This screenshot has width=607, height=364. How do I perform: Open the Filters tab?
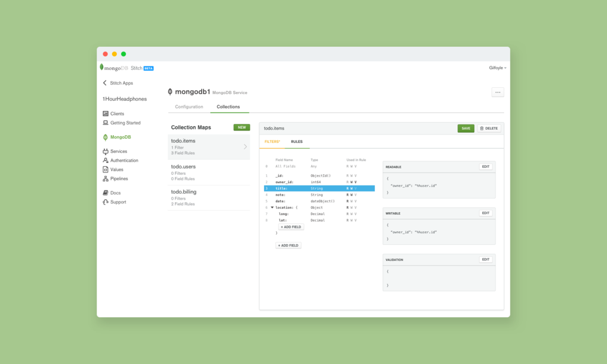(272, 142)
